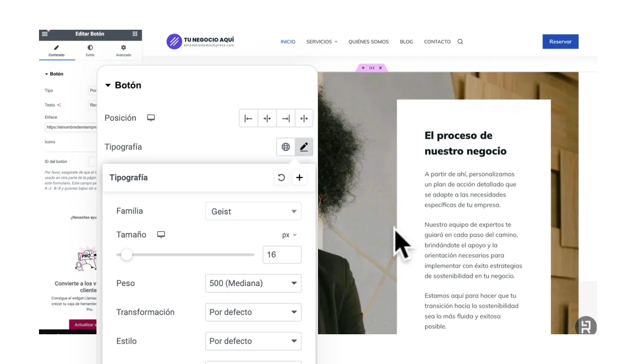Click heading 'El proceso de nuestro negocio'

click(465, 144)
